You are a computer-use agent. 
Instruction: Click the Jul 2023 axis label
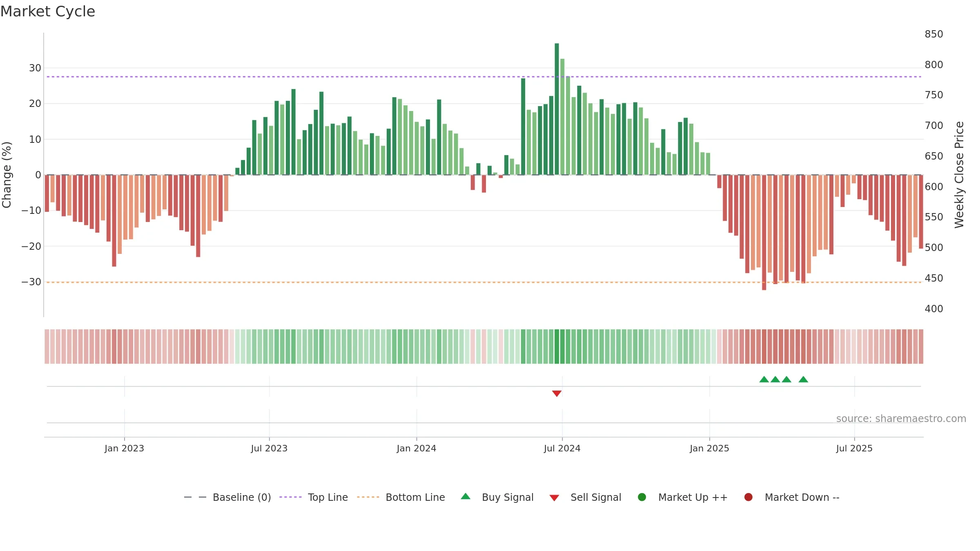pos(269,448)
